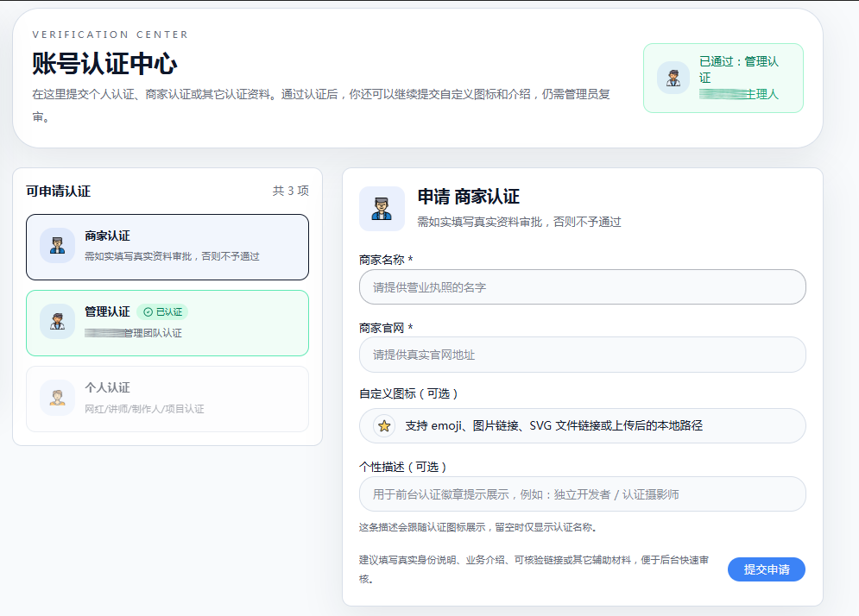Image resolution: width=859 pixels, height=616 pixels.
Task: Click the 账号认证中心 heading
Action: point(104,64)
